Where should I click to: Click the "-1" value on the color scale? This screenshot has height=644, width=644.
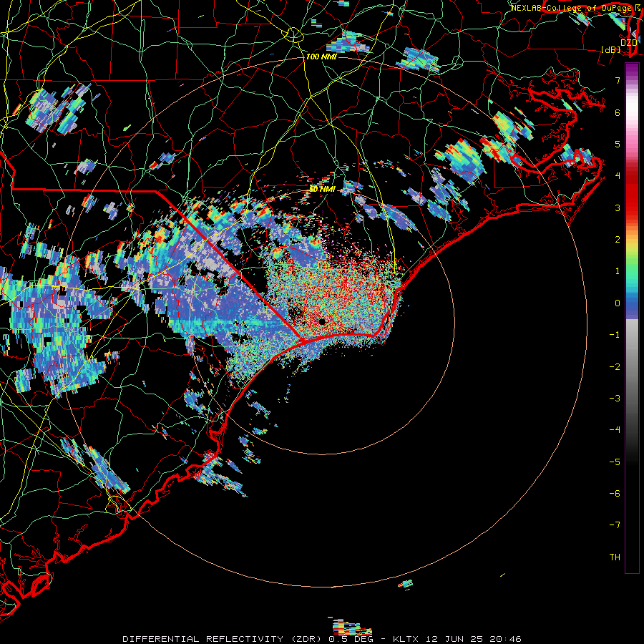point(615,335)
